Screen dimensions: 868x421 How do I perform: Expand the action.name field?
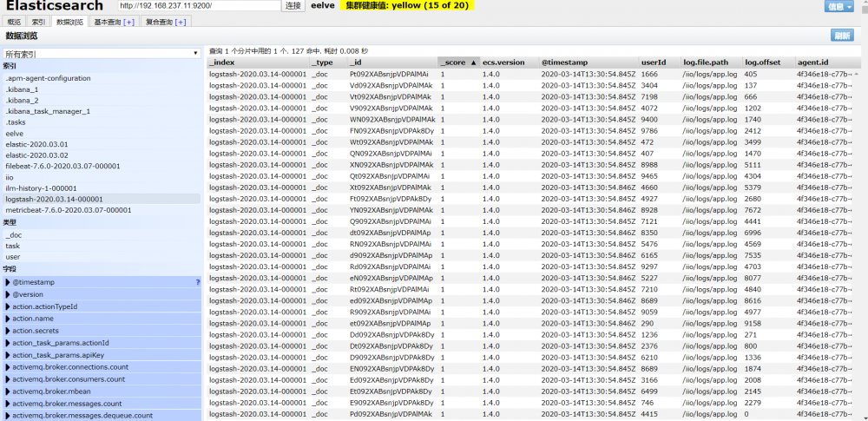8,319
